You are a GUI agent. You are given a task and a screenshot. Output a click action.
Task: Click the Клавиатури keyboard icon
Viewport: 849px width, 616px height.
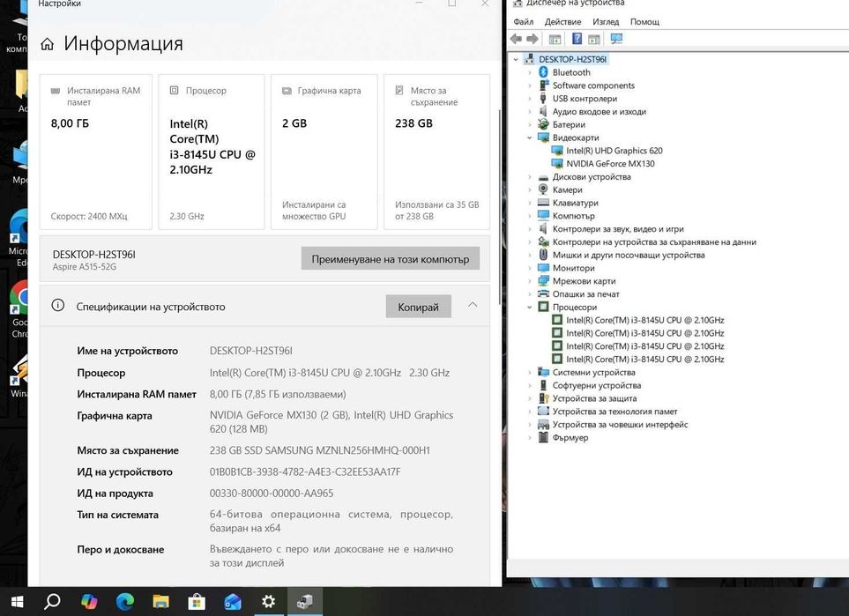[543, 203]
